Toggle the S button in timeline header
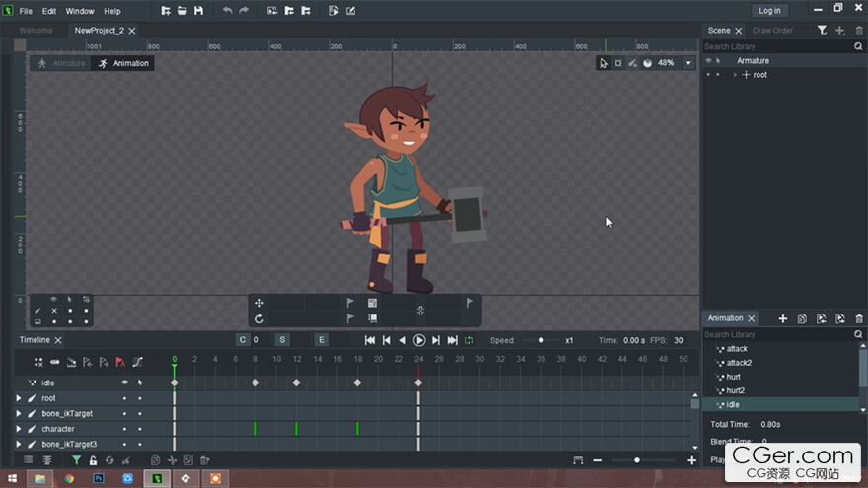Image resolution: width=868 pixels, height=488 pixels. (282, 340)
